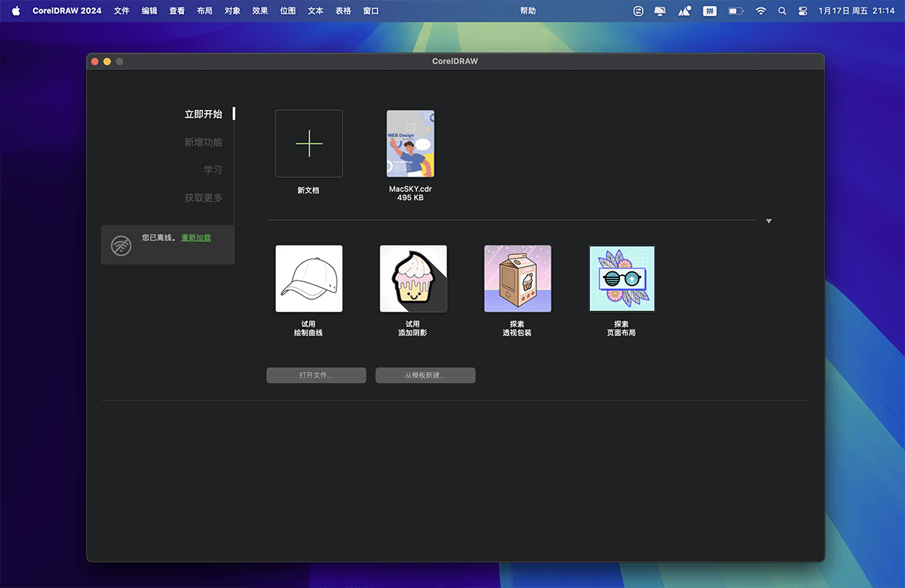Viewport: 905px width, 588px height.
Task: Open the 表格 menu
Action: 343,11
